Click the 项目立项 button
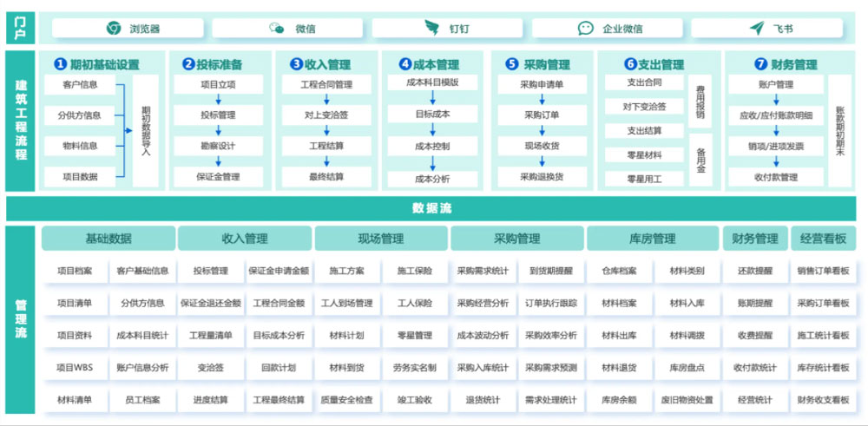This screenshot has height=426, width=868. pos(218,85)
